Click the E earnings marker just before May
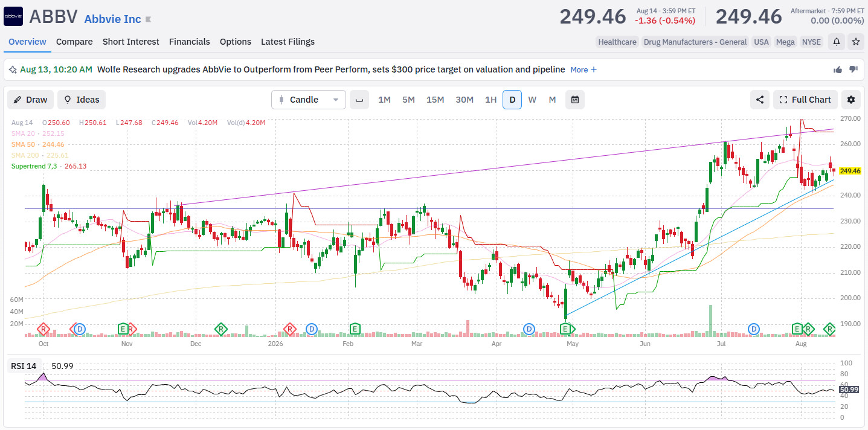Screen dimensions: 868x430 tap(565, 329)
